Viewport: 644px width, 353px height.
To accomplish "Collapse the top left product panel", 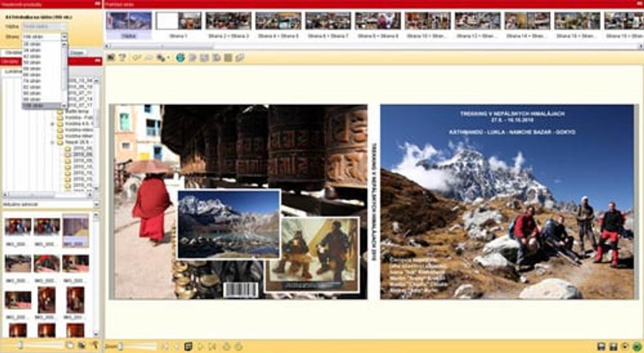I will point(98,4).
